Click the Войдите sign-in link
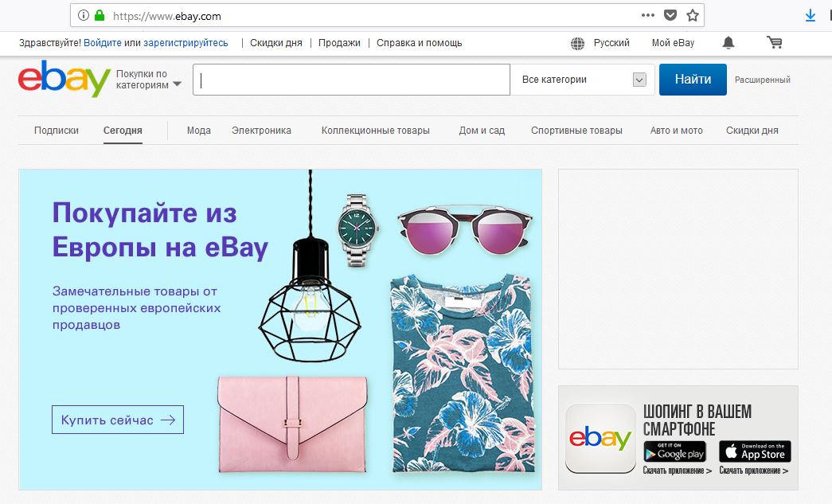832x504 pixels. [103, 43]
